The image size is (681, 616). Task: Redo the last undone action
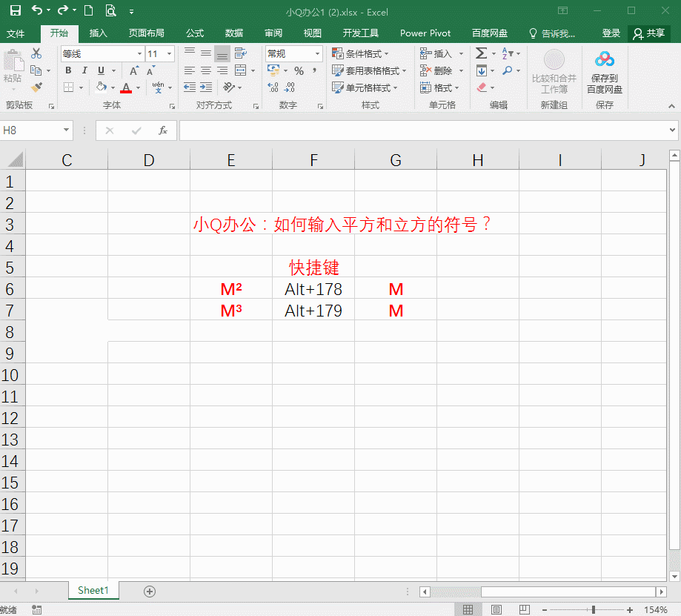[x=63, y=10]
